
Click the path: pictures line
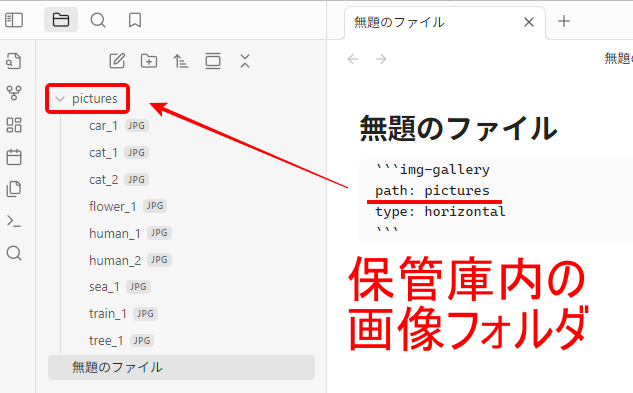(x=432, y=191)
